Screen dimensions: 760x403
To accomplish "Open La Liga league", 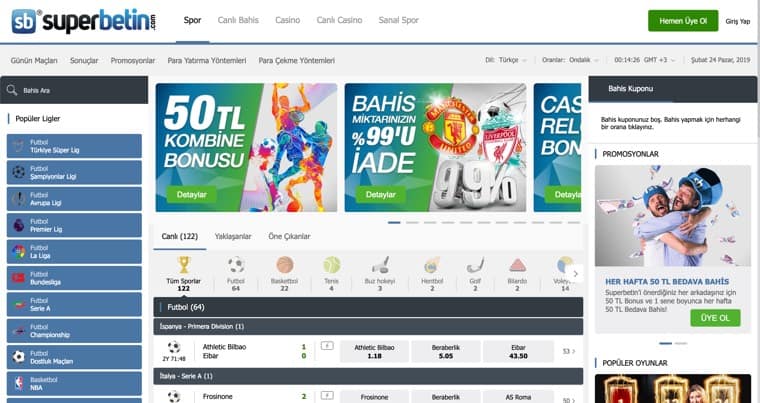I will (x=74, y=251).
